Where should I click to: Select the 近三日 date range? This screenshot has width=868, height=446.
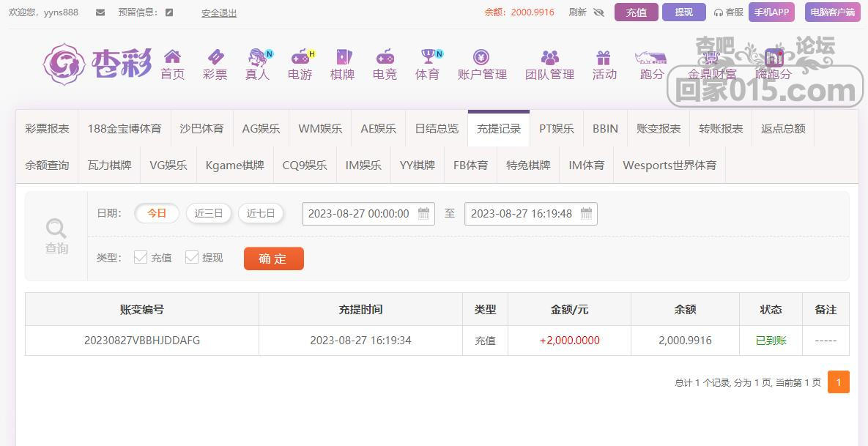point(208,214)
